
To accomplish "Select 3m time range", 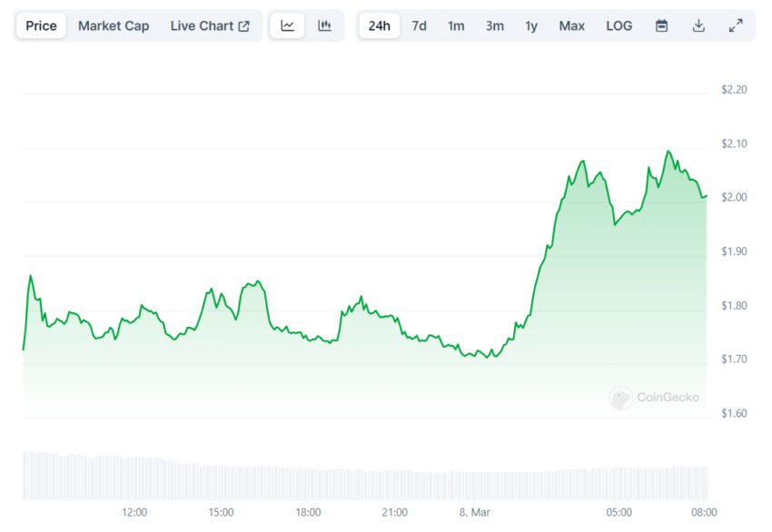I will (494, 25).
